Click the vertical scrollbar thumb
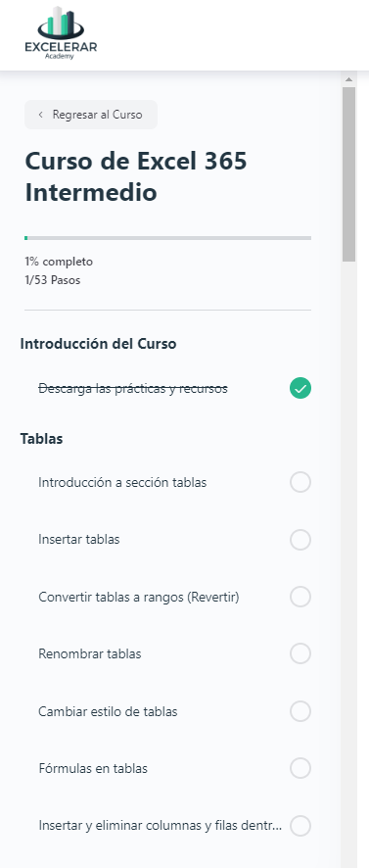 [348, 174]
